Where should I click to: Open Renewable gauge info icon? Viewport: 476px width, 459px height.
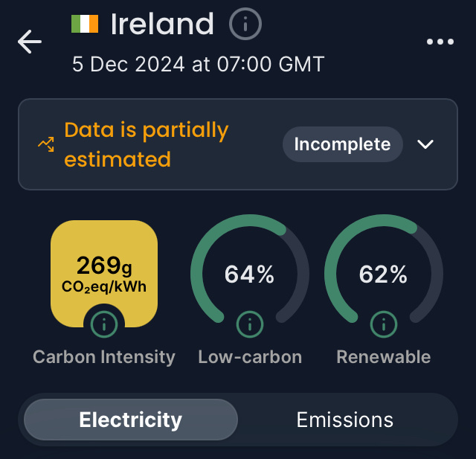coord(384,324)
